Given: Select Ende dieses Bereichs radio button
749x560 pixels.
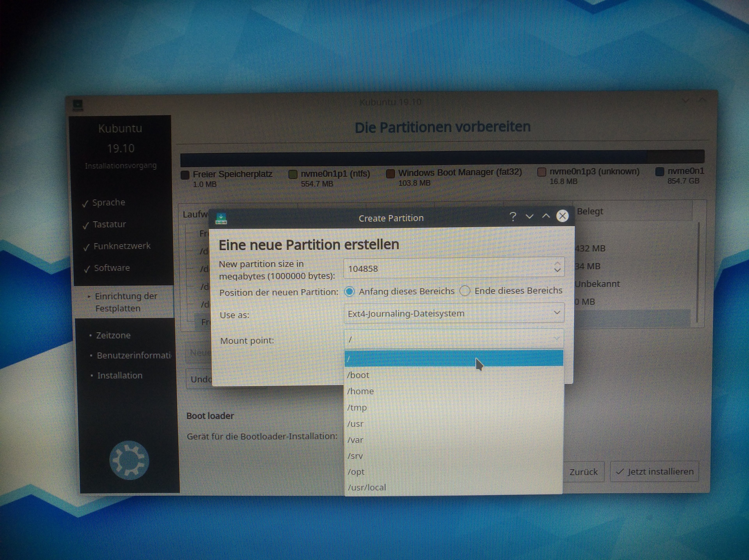Looking at the screenshot, I should click(x=465, y=291).
